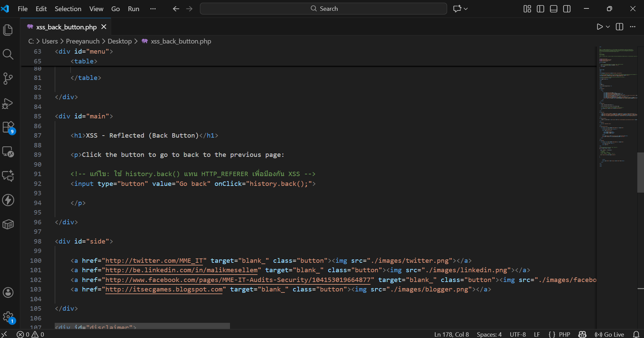Viewport: 644px width, 338px height.
Task: Expand the Copilot chat dropdown in title bar
Action: 466,9
